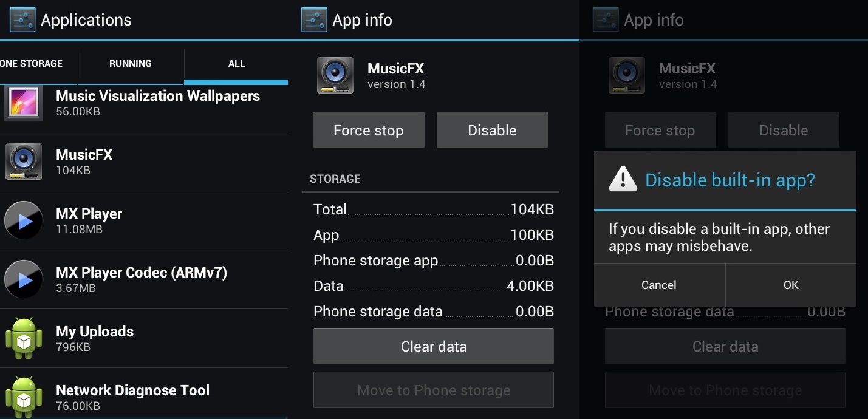Tap the warning triangle in dialog
This screenshot has width=868, height=419.
pyautogui.click(x=623, y=180)
